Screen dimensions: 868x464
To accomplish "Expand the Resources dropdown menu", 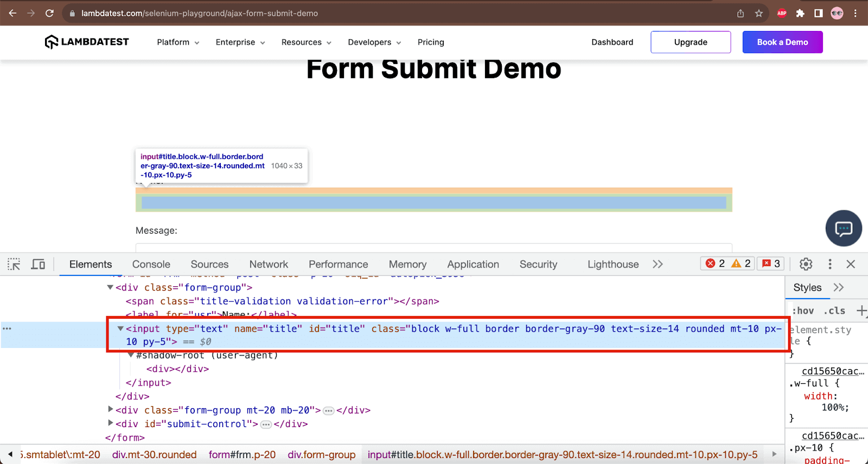I will point(307,42).
